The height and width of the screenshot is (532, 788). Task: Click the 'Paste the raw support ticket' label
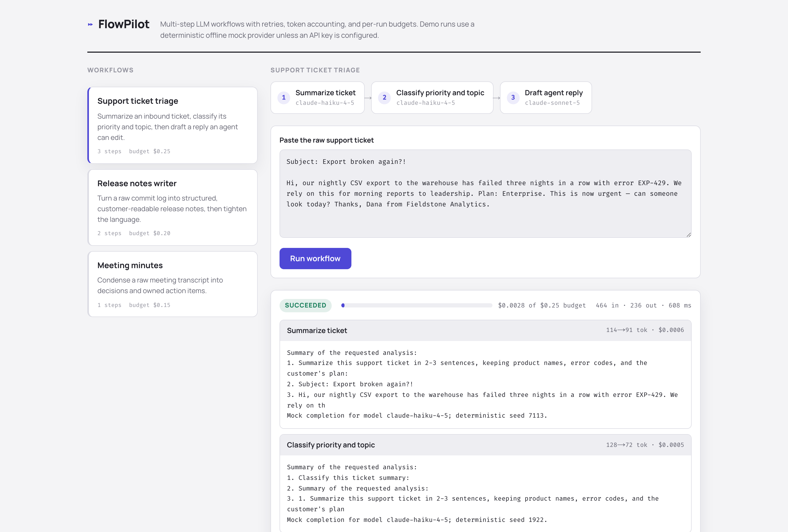click(326, 140)
